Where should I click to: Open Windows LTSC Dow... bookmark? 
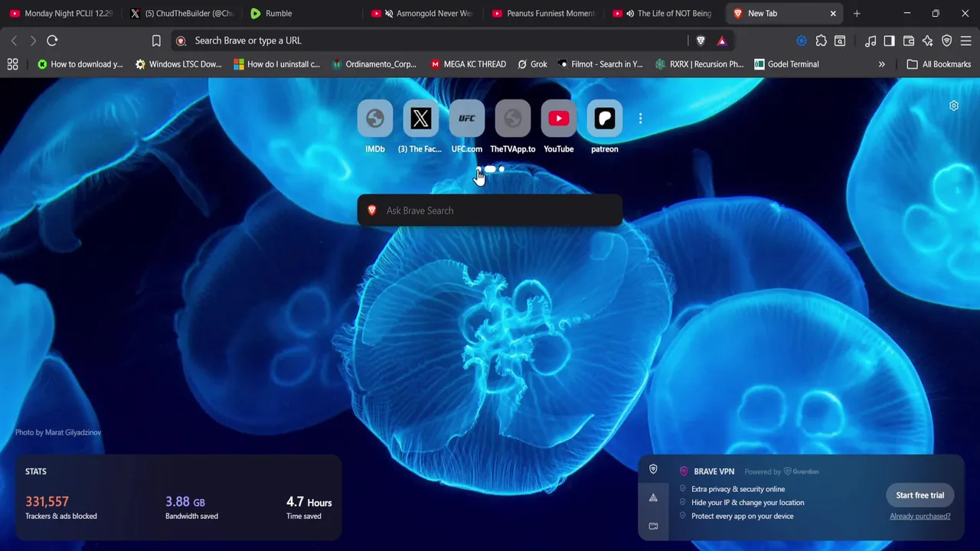point(178,64)
